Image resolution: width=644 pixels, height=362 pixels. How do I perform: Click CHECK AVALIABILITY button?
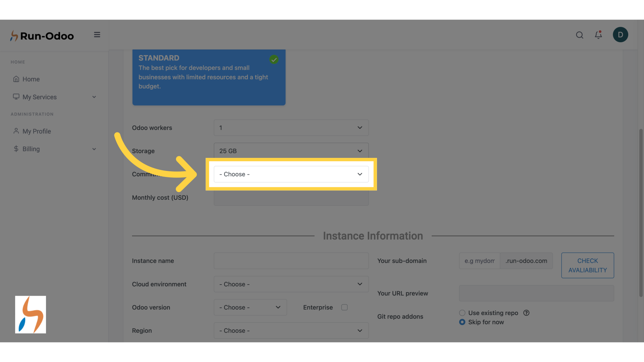click(588, 265)
